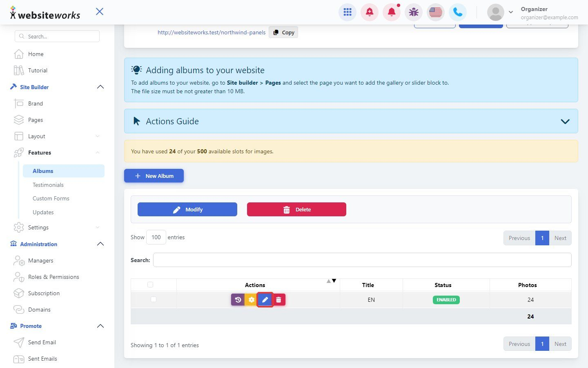Close the sidebar with the X icon

[x=100, y=11]
